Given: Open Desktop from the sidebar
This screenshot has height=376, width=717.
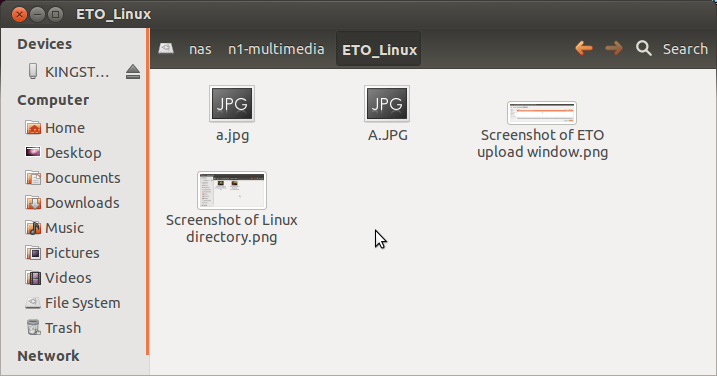Looking at the screenshot, I should click(74, 153).
